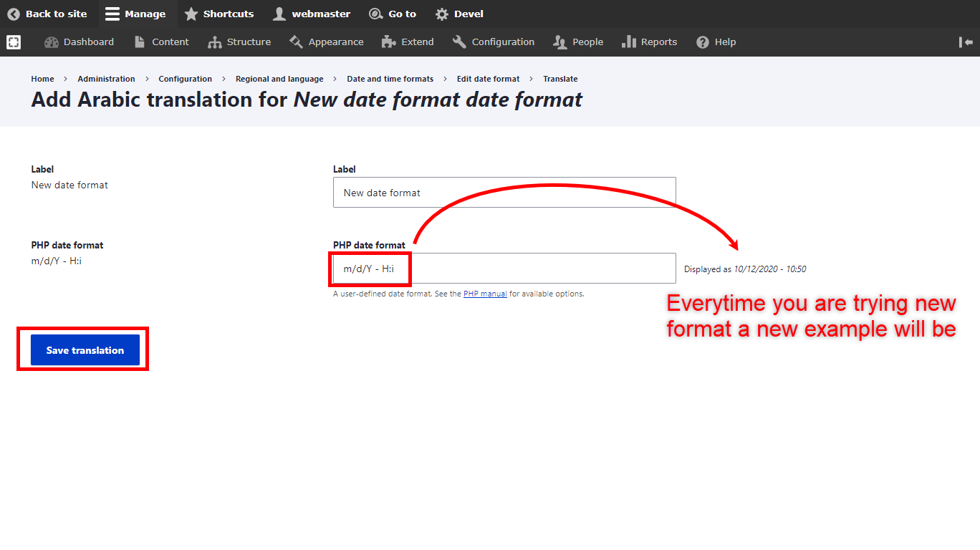The image size is (980, 550).
Task: Navigate to Date and time formats breadcrumb
Action: [x=390, y=79]
